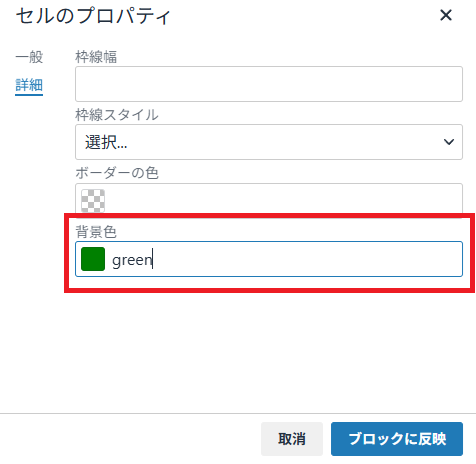The image size is (476, 464).
Task: Click the chevron arrow on 枠線スタイル select
Action: pyautogui.click(x=449, y=142)
